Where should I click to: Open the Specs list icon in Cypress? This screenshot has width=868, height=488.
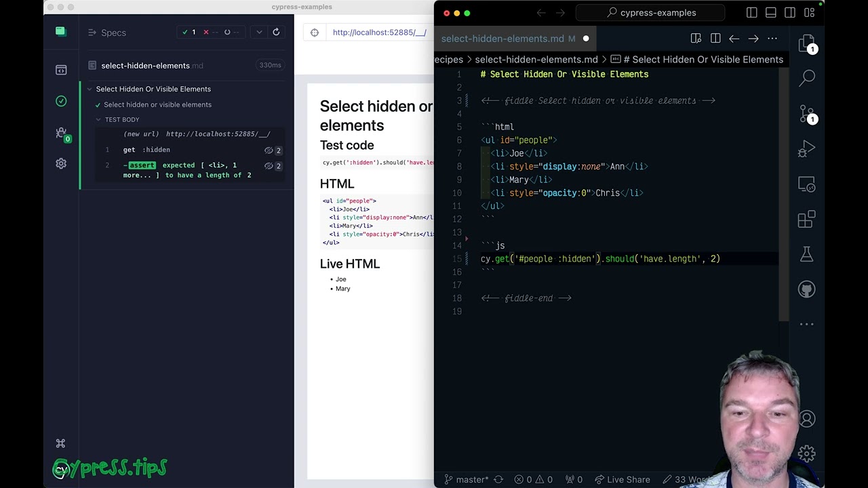click(61, 70)
